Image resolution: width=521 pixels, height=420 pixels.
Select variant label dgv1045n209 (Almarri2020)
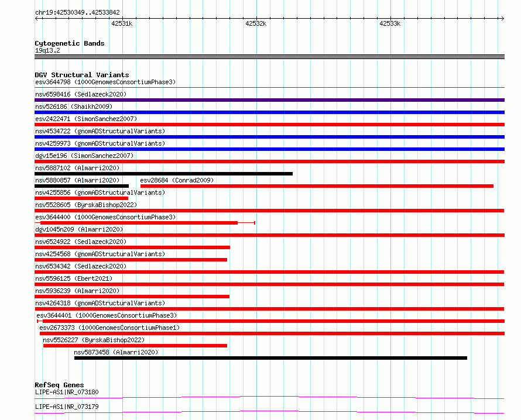coord(79,229)
